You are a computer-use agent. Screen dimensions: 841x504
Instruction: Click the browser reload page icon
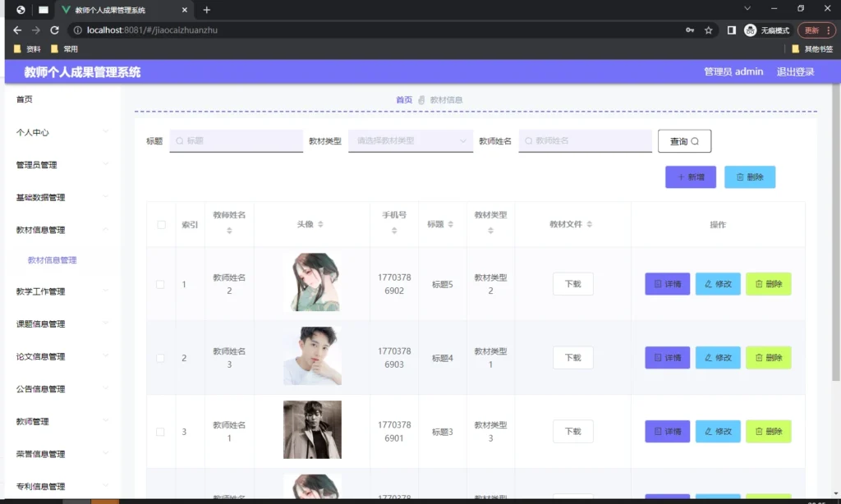click(x=54, y=30)
